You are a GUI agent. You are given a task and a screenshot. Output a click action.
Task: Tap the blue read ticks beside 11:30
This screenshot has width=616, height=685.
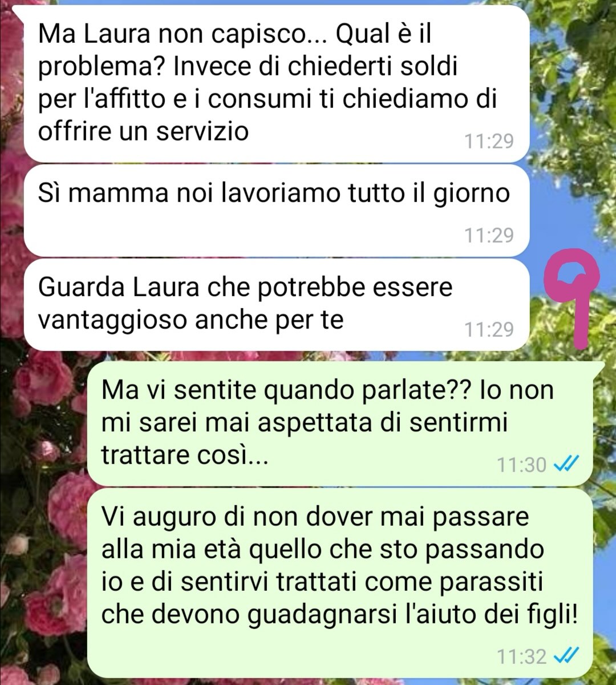click(x=567, y=465)
